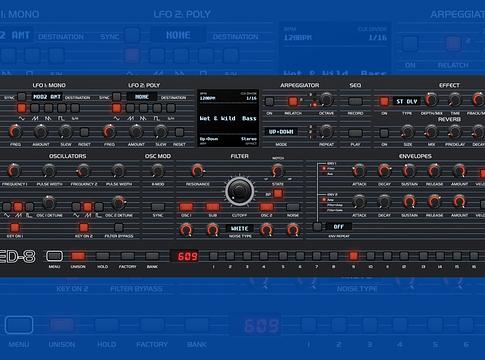Image resolution: width=485 pixels, height=360 pixels.
Task: Open the 1/16 clock divide in display
Action: (x=251, y=98)
